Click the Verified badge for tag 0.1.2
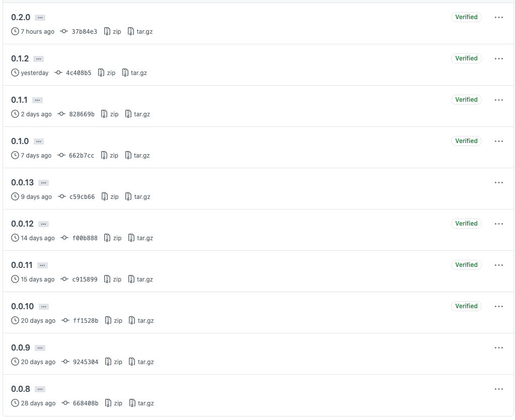This screenshot has height=420, width=515. click(466, 58)
